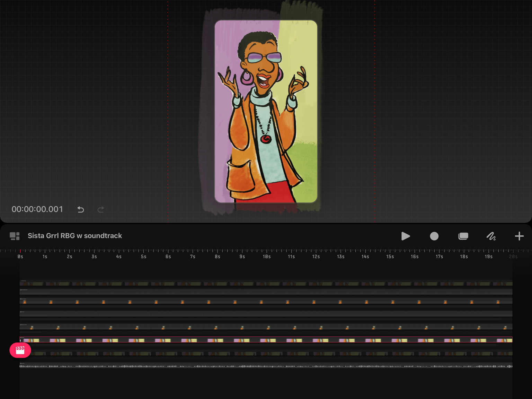This screenshot has width=532, height=399.
Task: Click the 00:00:00.001 timecode display
Action: click(37, 209)
